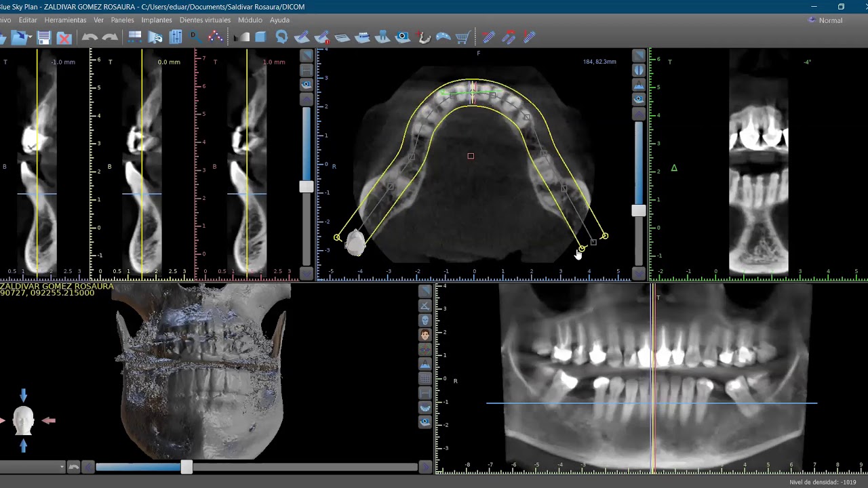The width and height of the screenshot is (868, 488).
Task: Click the blue dental arch toolbar icon
Action: click(443, 37)
